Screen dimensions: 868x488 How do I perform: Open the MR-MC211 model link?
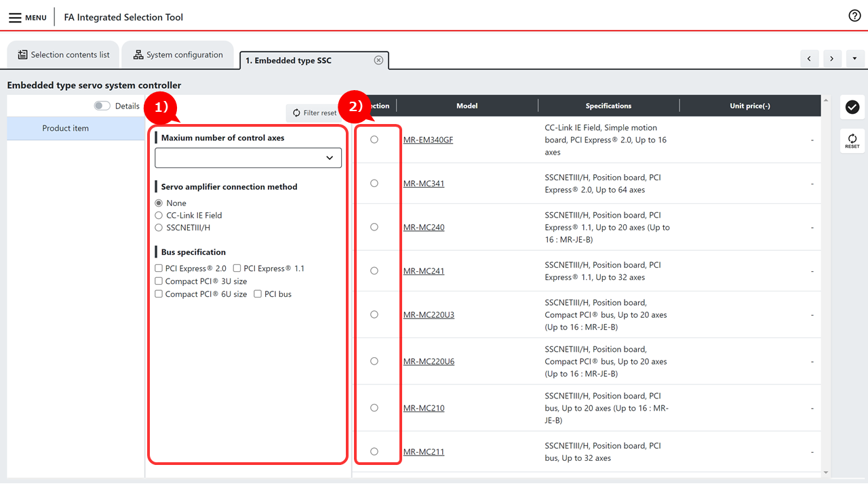[x=424, y=452]
